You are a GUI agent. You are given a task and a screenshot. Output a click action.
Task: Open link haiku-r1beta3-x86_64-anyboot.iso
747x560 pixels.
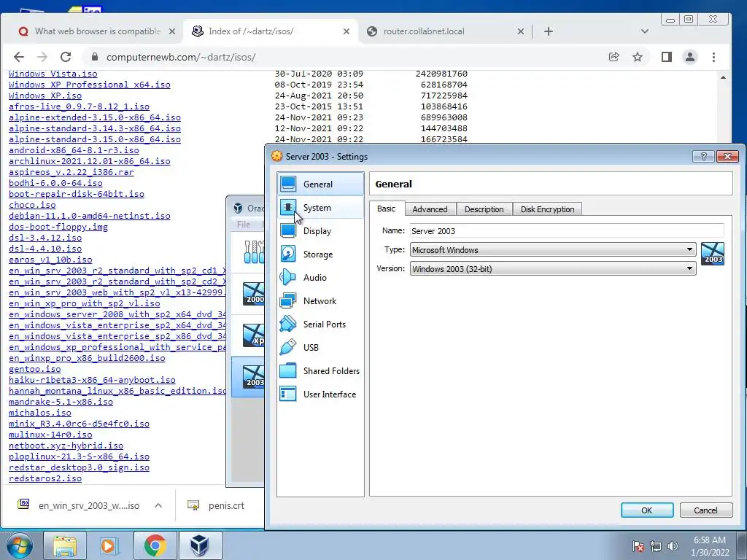92,380
